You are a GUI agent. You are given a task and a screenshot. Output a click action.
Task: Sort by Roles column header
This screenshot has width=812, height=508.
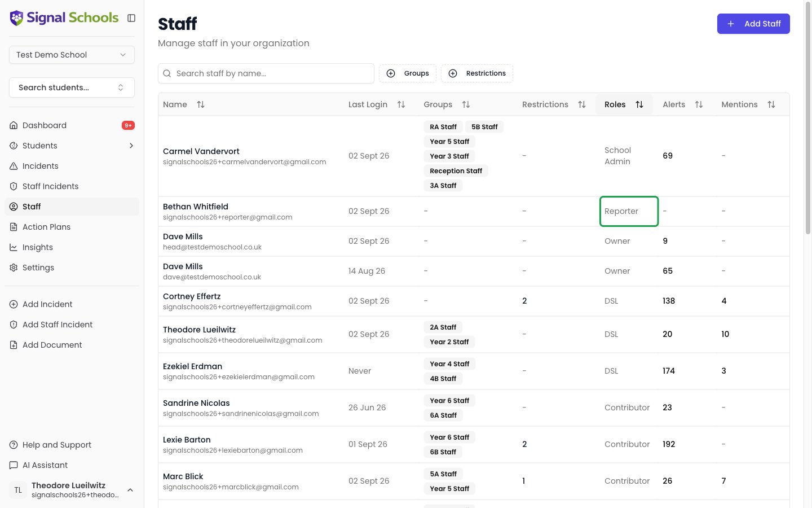[x=624, y=104]
